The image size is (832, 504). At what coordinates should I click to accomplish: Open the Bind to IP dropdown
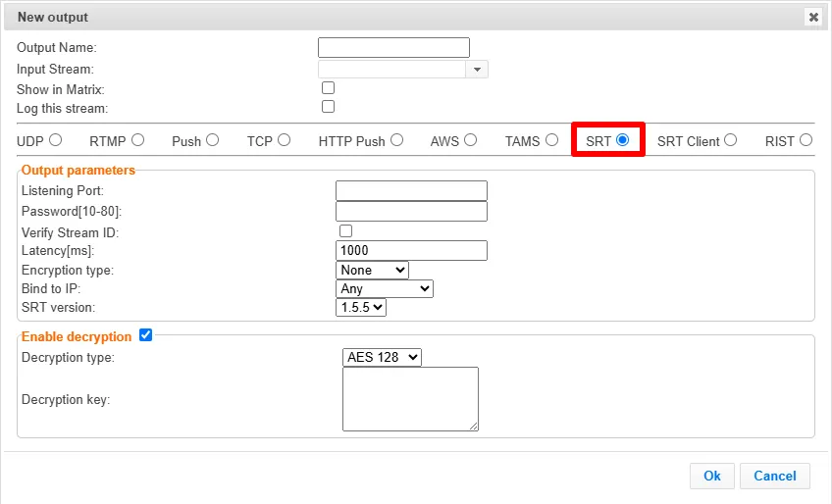coord(385,288)
